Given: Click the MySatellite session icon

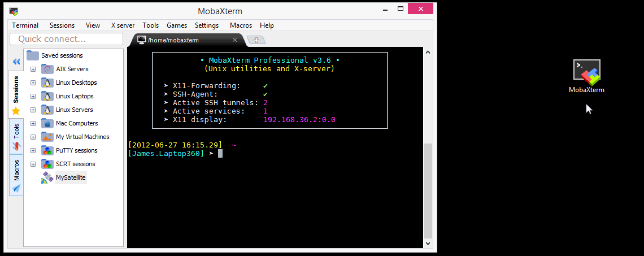Looking at the screenshot, I should [x=47, y=177].
